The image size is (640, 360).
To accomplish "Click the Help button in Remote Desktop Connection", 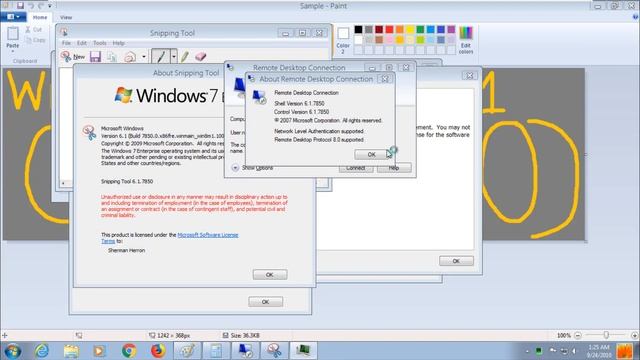I will pos(394,168).
